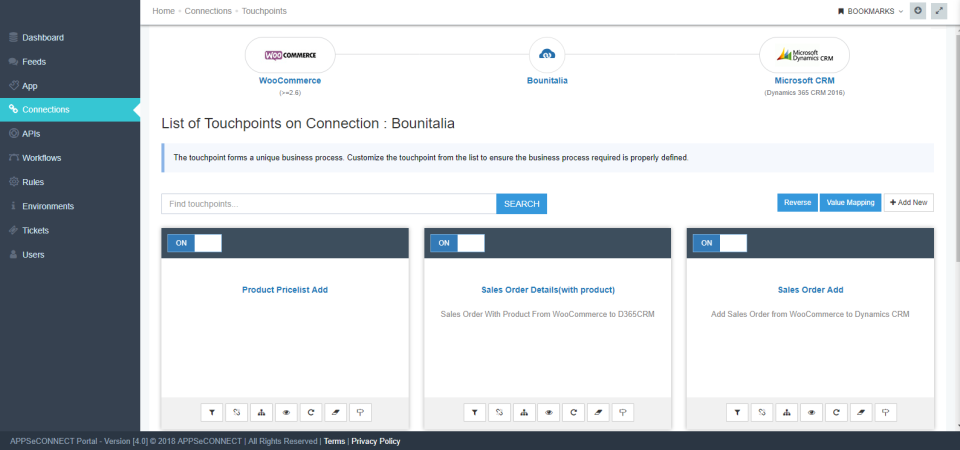The image size is (960, 450).
Task: Click the eraser icon on Sales Order Add card
Action: coord(861,413)
